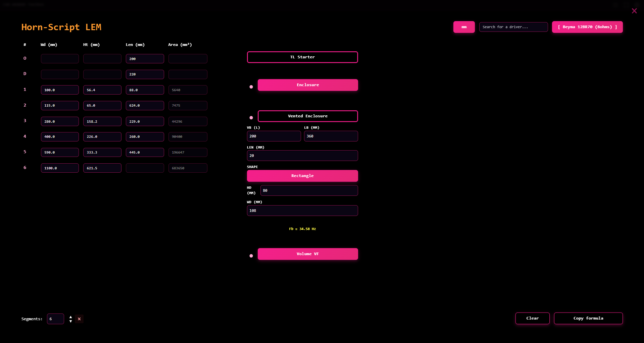Switch units with the mm button
This screenshot has height=343, width=644.
pyautogui.click(x=464, y=27)
